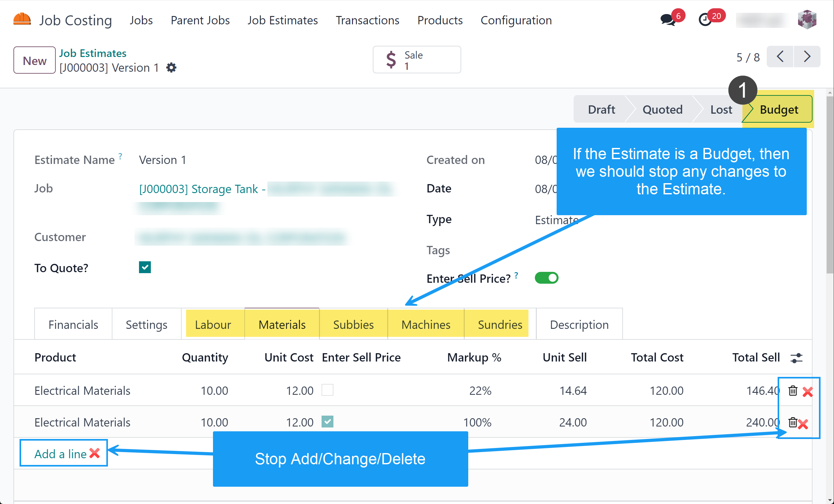The image size is (834, 504).
Task: Click the Job Costing hard hat logo
Action: (x=22, y=20)
